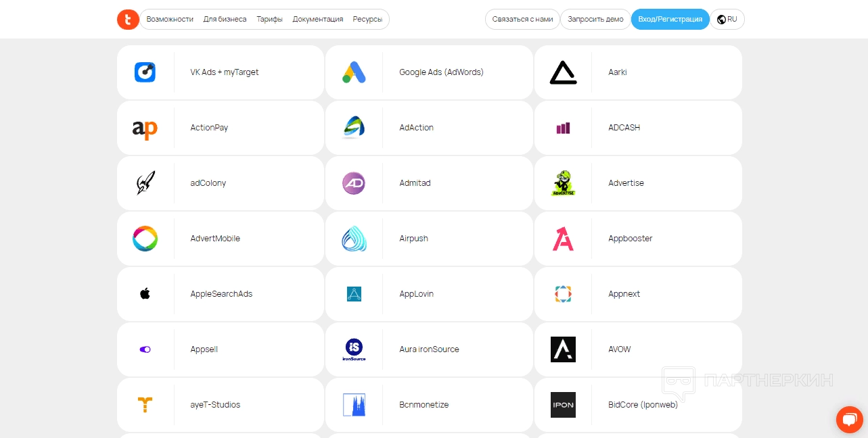Click the Google Ads logo icon
The image size is (868, 438).
(x=354, y=72)
